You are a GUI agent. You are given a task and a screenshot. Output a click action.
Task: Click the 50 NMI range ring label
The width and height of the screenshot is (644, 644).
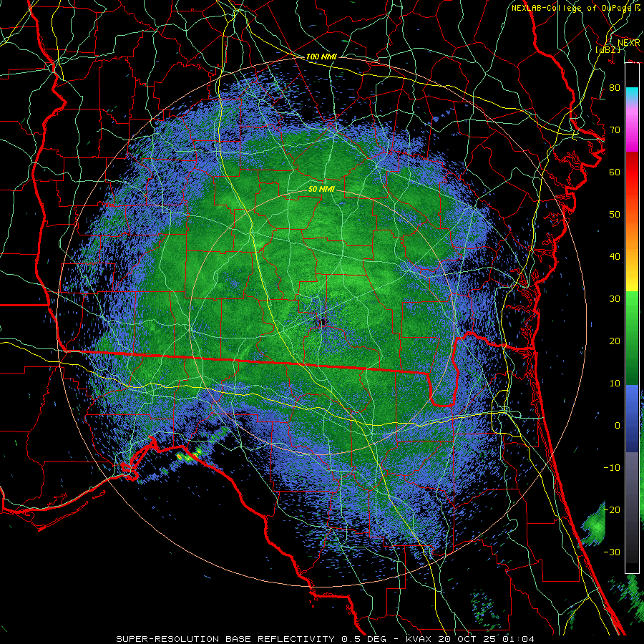pos(321,189)
